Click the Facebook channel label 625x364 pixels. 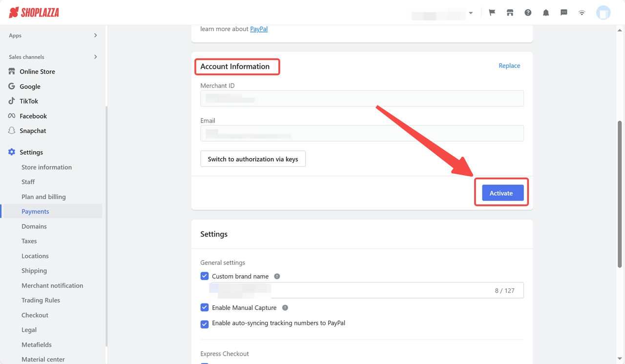pyautogui.click(x=33, y=116)
